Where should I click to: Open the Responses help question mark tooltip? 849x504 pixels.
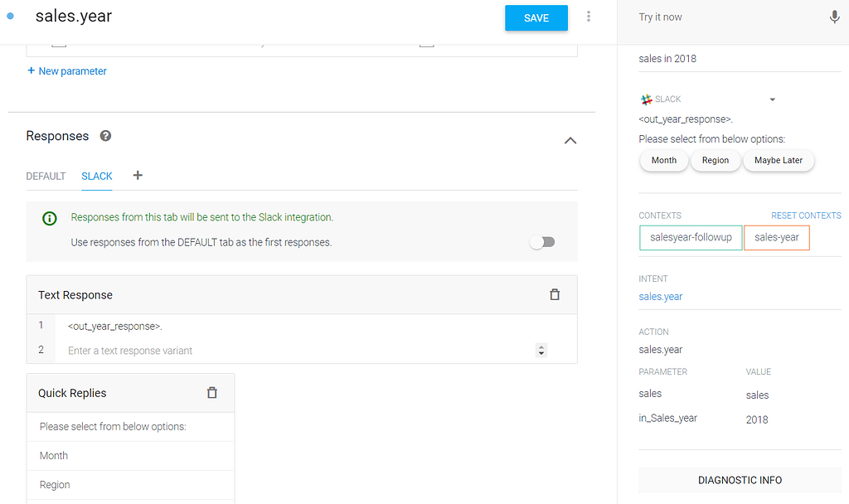click(104, 135)
